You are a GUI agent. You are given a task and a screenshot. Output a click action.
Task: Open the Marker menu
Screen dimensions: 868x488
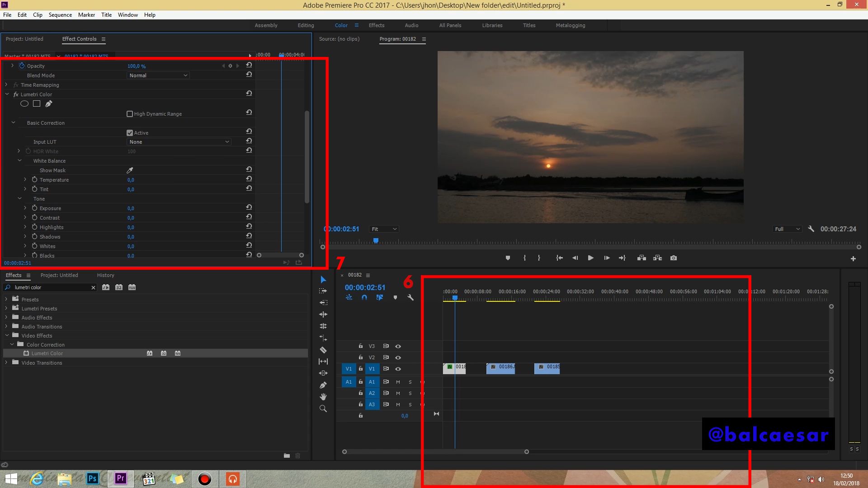click(86, 15)
